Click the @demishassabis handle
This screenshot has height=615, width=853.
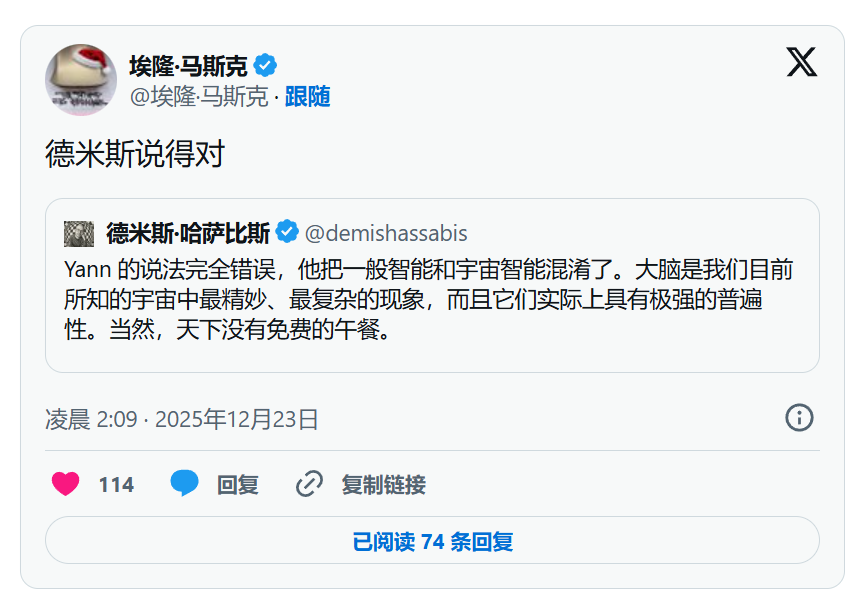tap(386, 233)
